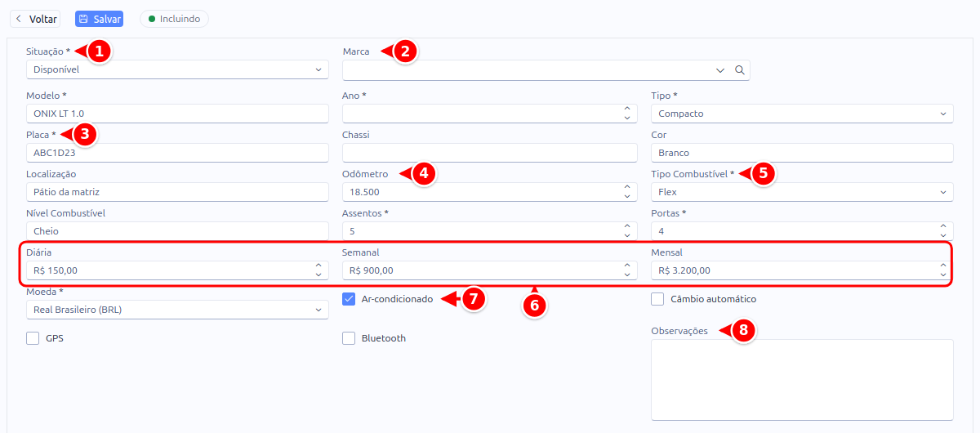Decrease Portas count with down arrow
Screen dimensions: 980x433
[942, 236]
